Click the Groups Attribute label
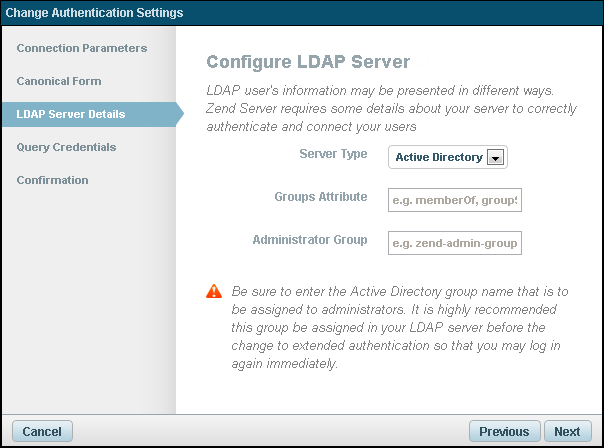This screenshot has height=448, width=604. [321, 197]
